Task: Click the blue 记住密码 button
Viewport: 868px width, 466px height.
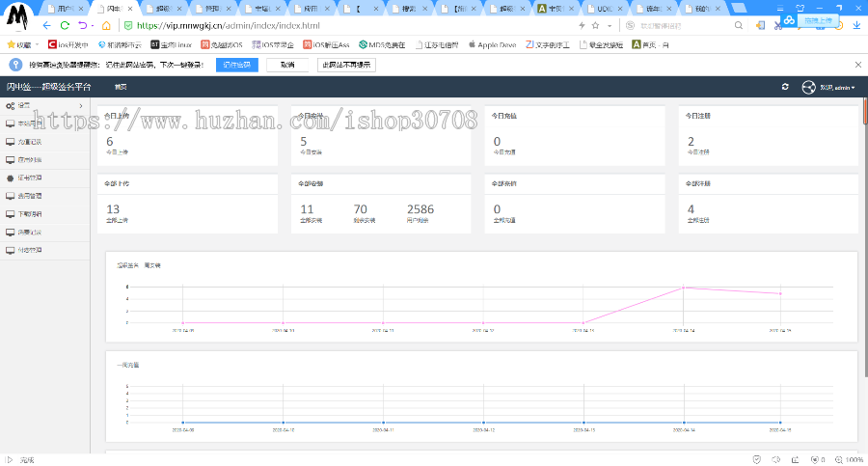Action: click(x=237, y=65)
